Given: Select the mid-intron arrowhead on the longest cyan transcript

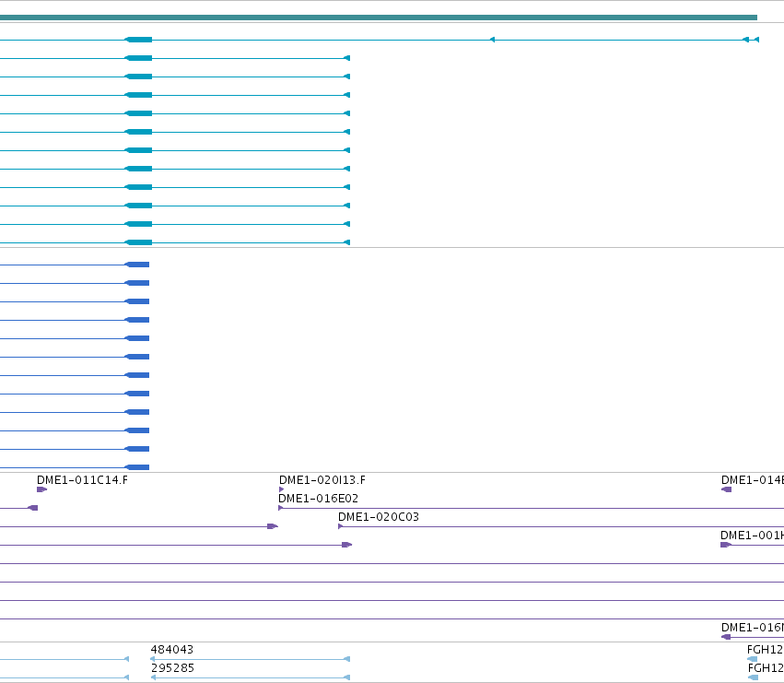Looking at the screenshot, I should tap(492, 40).
